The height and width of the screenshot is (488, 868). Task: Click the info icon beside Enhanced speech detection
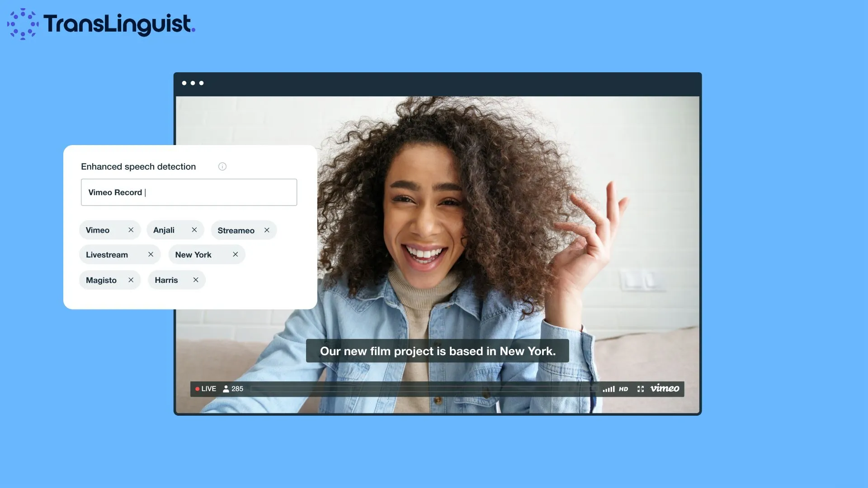pyautogui.click(x=222, y=166)
